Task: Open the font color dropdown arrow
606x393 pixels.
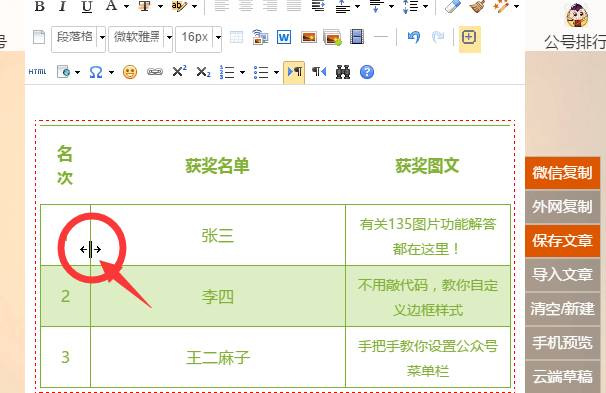Action: click(x=126, y=6)
